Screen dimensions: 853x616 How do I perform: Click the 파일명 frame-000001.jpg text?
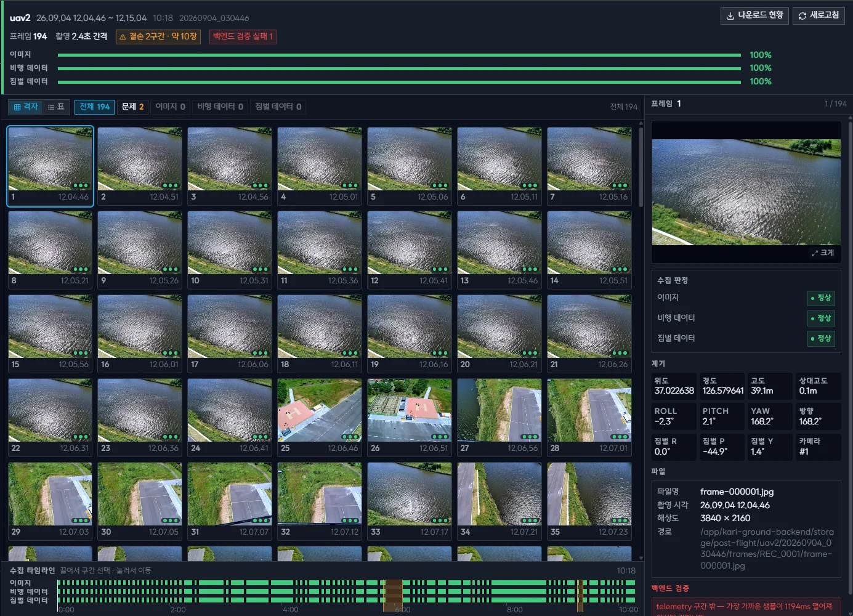pyautogui.click(x=737, y=492)
